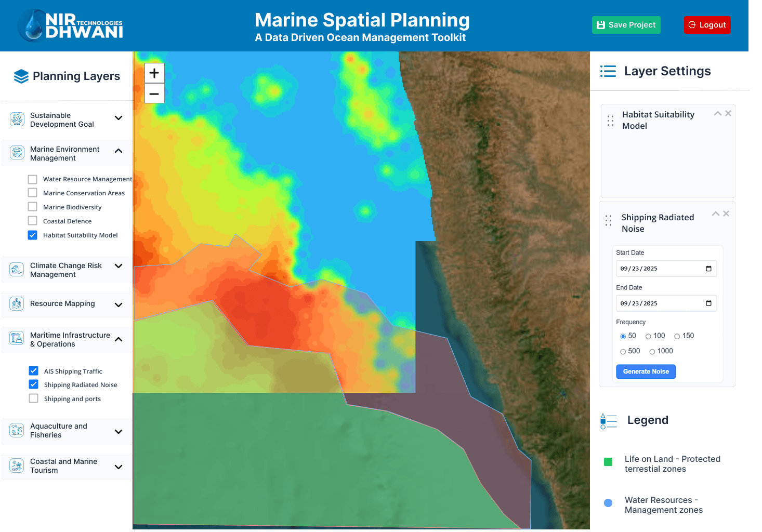The height and width of the screenshot is (532, 762).
Task: Zoom in on the map
Action: 154,73
